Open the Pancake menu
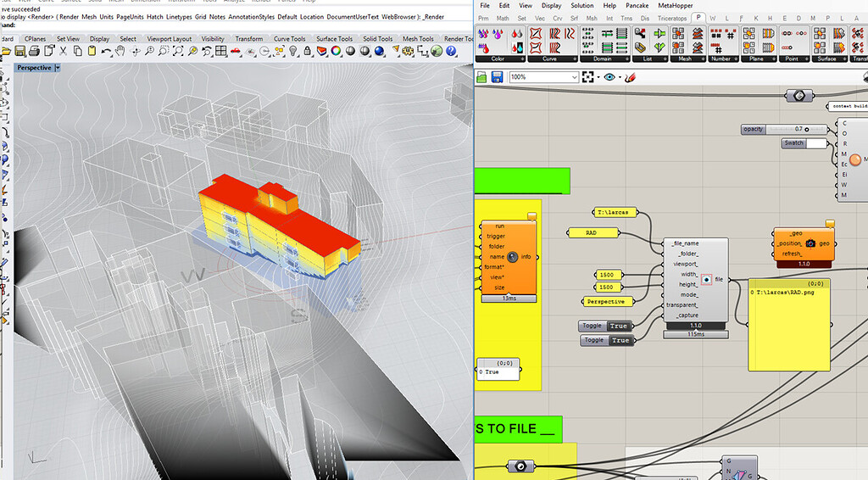The width and height of the screenshot is (868, 480). pos(637,6)
